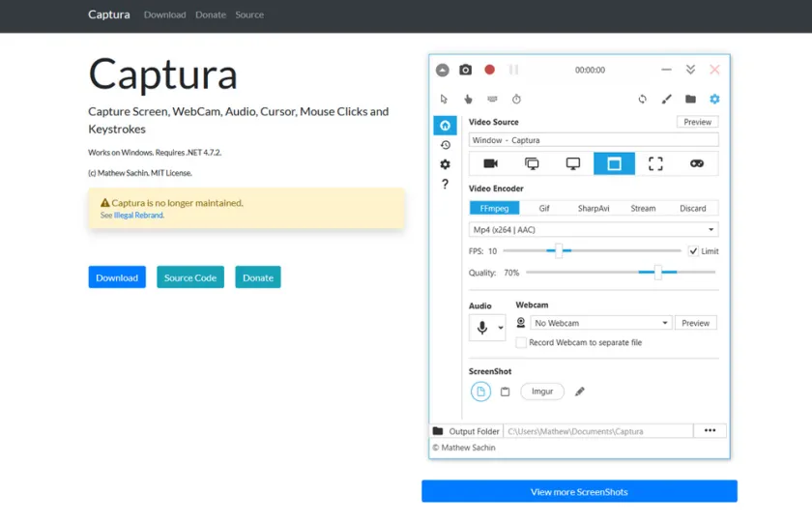Open the Recent history sidebar icon
This screenshot has width=812, height=523.
click(x=445, y=145)
